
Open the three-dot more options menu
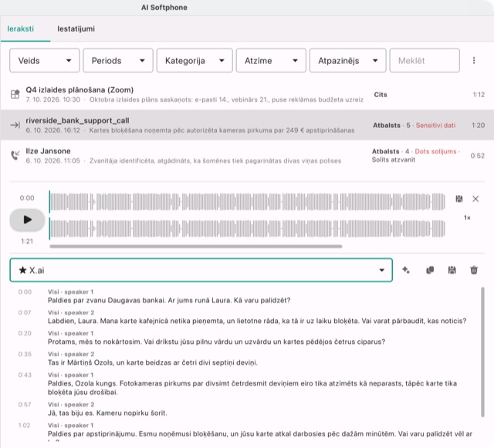click(x=474, y=60)
